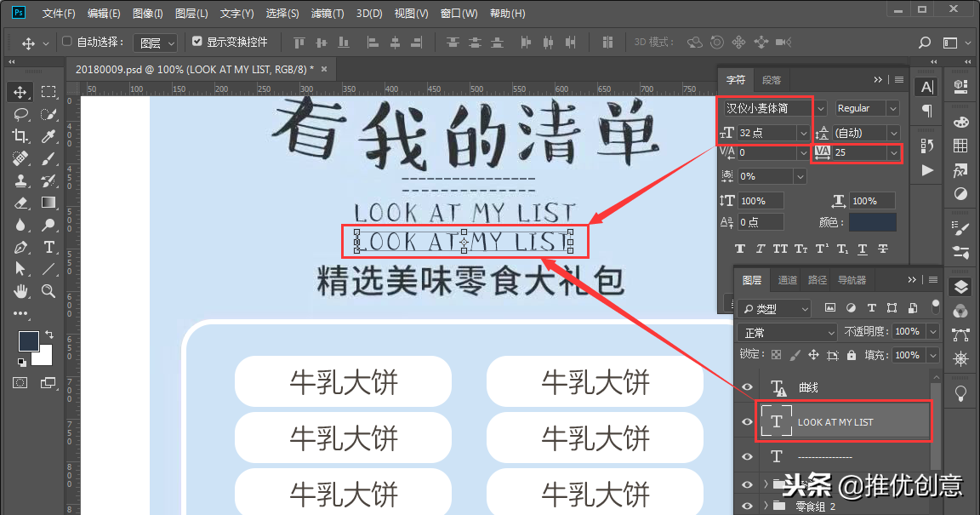Image resolution: width=980 pixels, height=515 pixels.
Task: Open the (自动) leading dropdown
Action: (894, 133)
